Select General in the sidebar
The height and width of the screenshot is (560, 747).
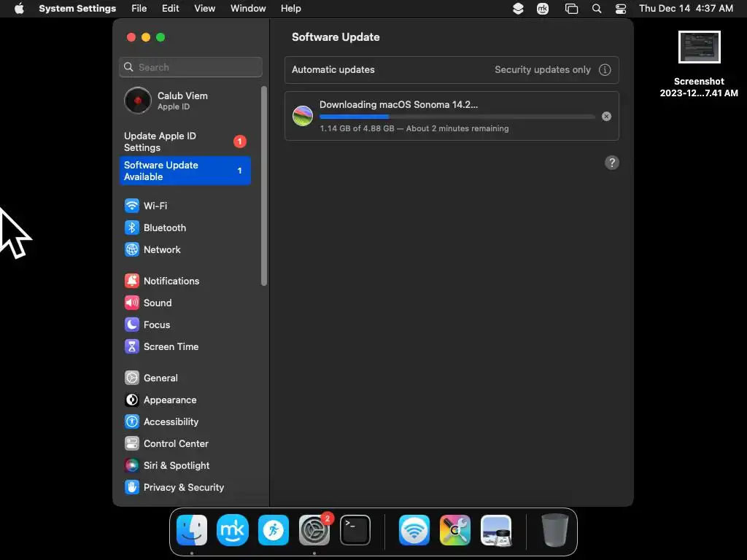pos(185,378)
